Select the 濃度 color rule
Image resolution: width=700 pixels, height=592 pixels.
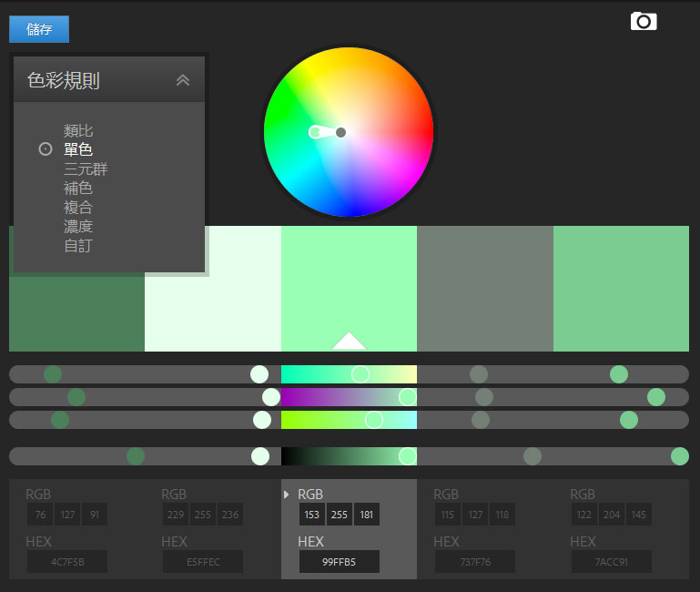(x=78, y=227)
